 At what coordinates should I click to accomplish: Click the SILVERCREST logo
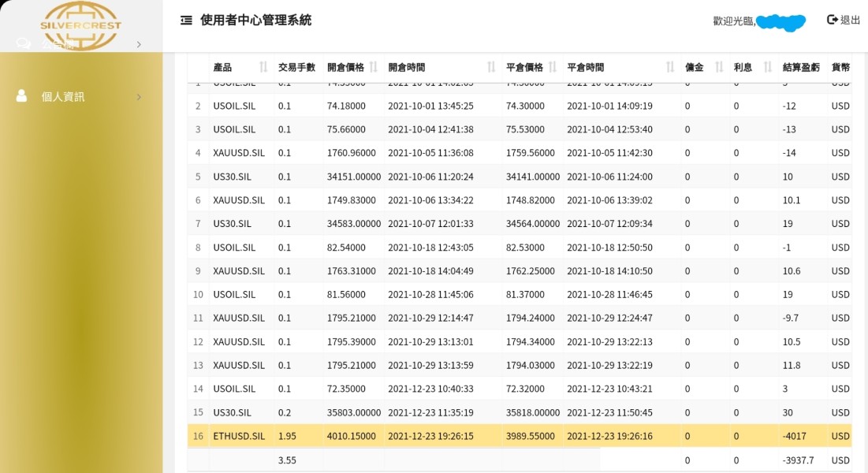click(80, 25)
